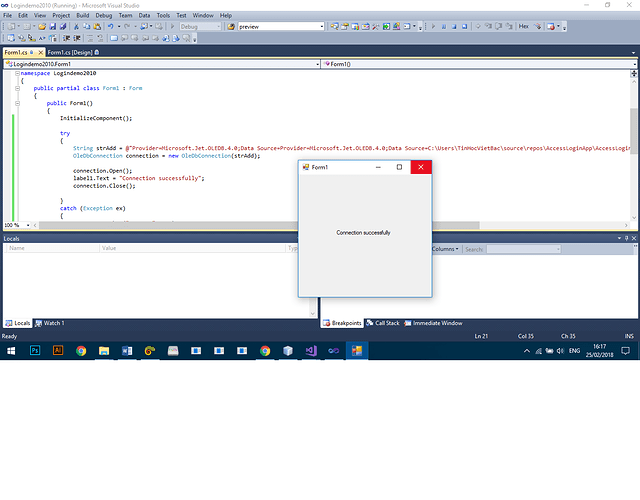Click the Search field in Breakpoints panel
Viewport: 640px width, 500px height.
click(510, 249)
